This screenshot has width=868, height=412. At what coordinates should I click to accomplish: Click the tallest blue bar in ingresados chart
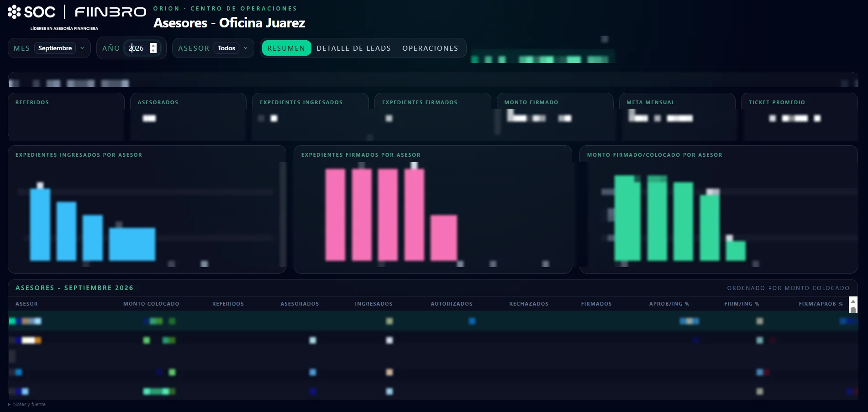pyautogui.click(x=40, y=225)
